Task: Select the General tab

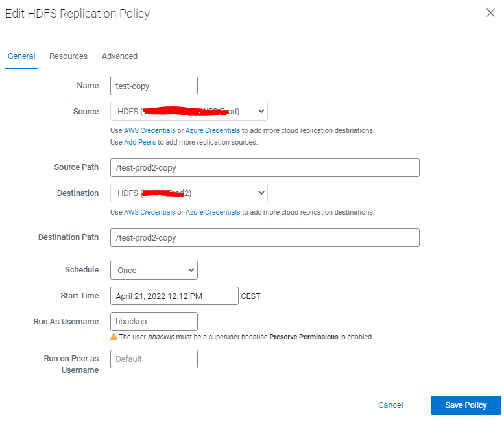Action: [x=21, y=56]
